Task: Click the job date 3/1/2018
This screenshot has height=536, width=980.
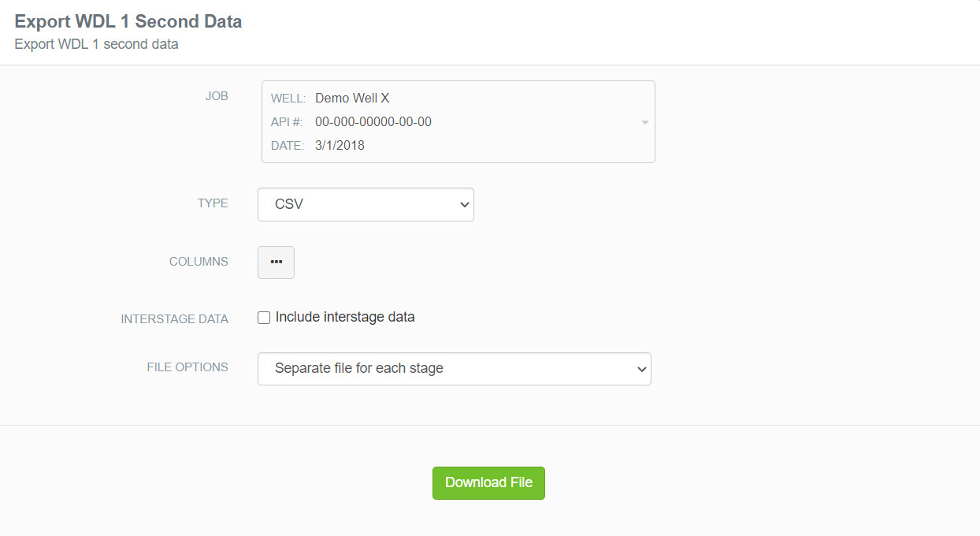Action: click(x=340, y=146)
